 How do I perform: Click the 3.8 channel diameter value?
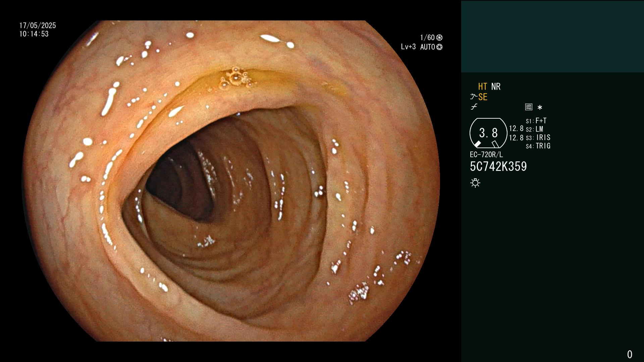488,133
